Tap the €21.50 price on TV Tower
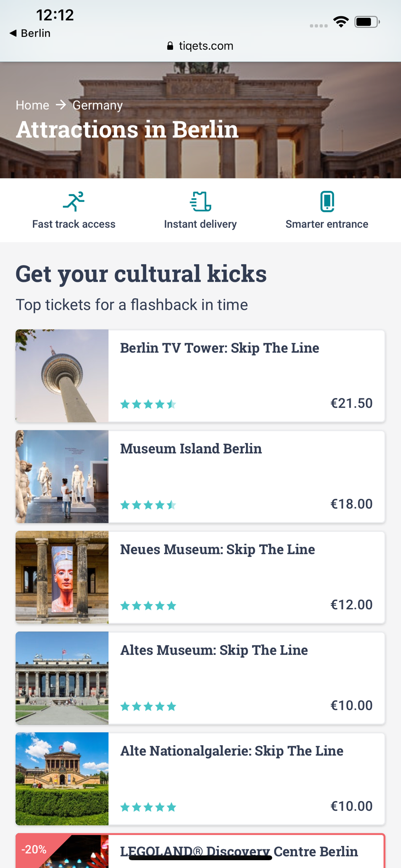This screenshot has height=868, width=401. point(352,403)
